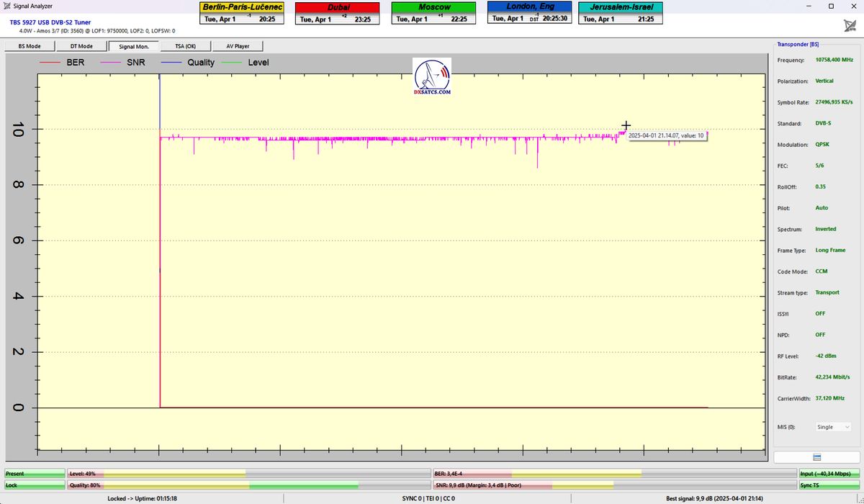Click the small panel icon button below MIS
The image size is (864, 504).
coord(816,457)
